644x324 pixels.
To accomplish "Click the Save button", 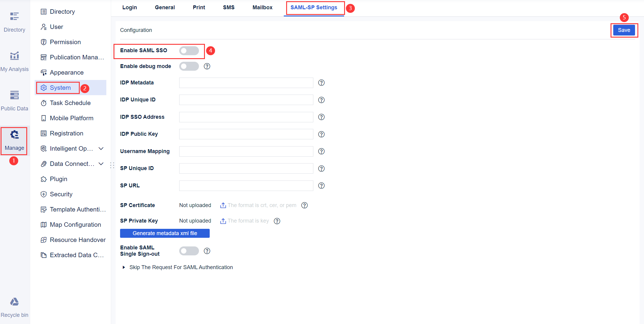I will tap(624, 30).
